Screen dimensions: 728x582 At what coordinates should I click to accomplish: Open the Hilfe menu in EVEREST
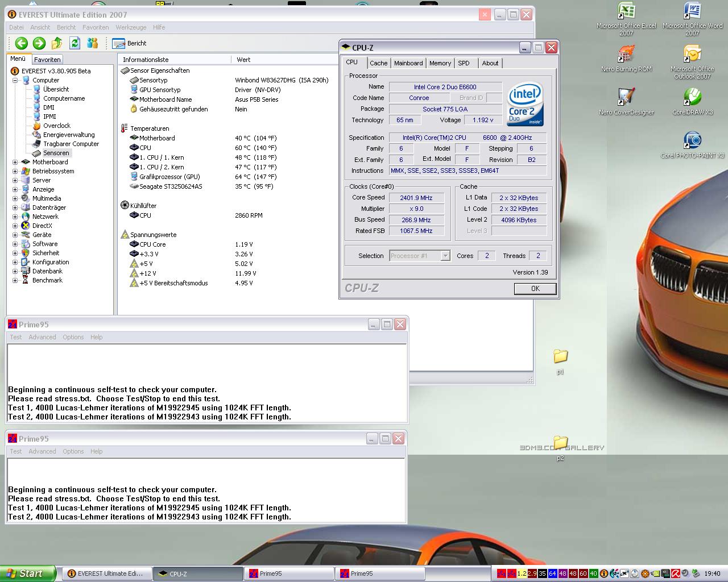159,27
